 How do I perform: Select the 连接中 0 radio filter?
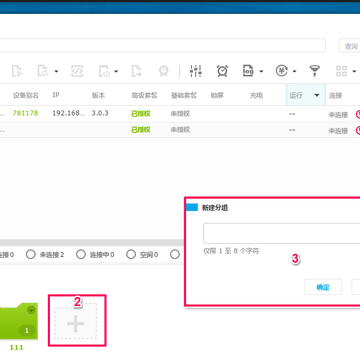81,255
